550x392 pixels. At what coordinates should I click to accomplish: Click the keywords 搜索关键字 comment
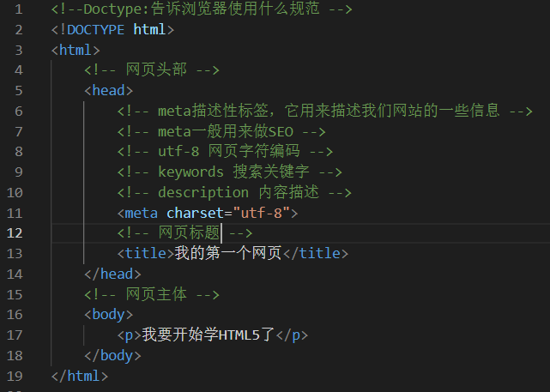click(x=230, y=172)
